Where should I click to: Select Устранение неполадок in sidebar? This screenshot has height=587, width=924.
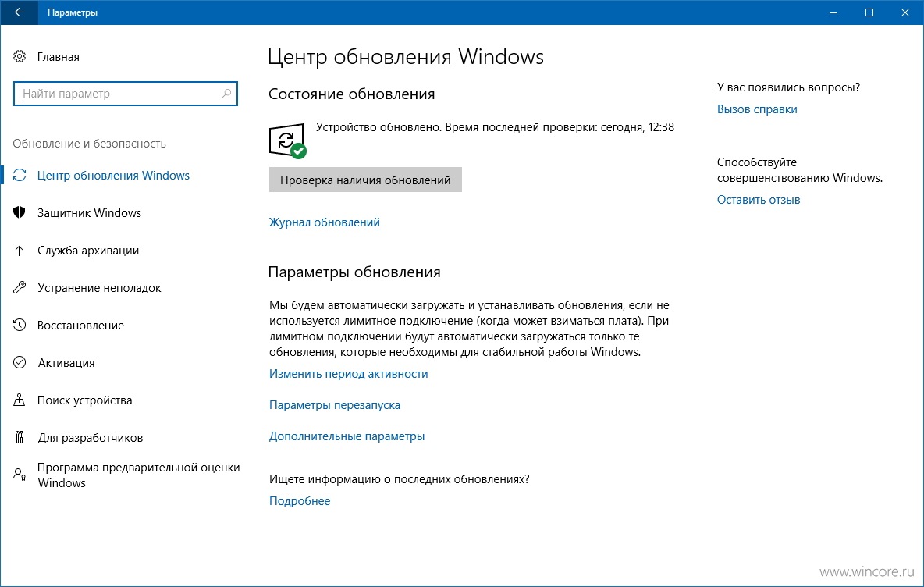(99, 287)
